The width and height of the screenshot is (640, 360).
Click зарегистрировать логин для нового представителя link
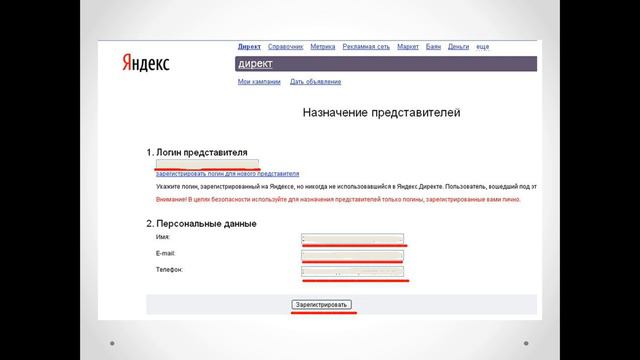(x=227, y=173)
